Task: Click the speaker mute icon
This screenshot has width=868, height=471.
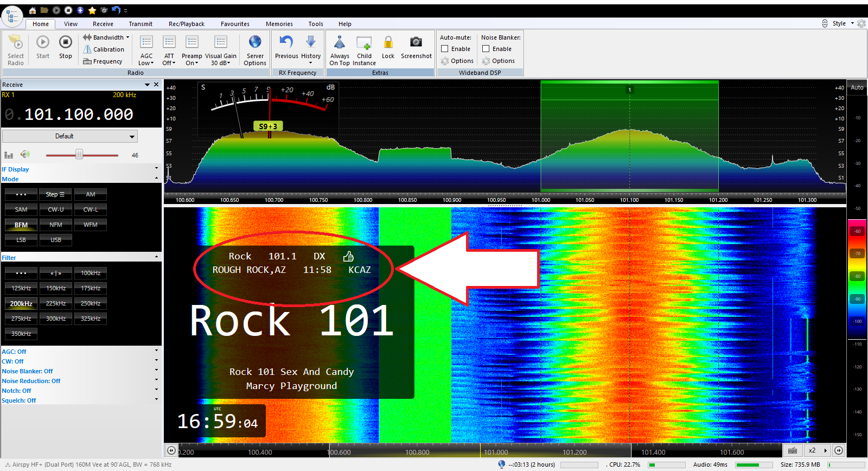Action: pos(25,155)
